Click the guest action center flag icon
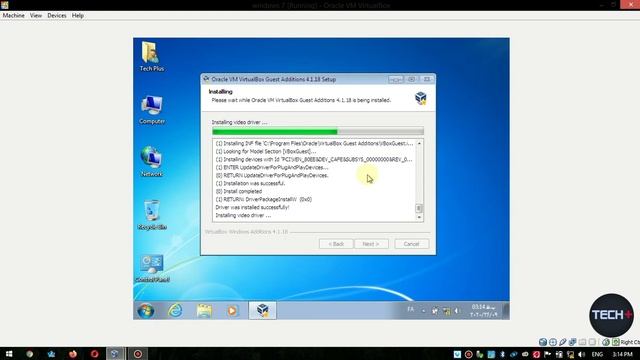This screenshot has height=360, width=640. coord(435,311)
